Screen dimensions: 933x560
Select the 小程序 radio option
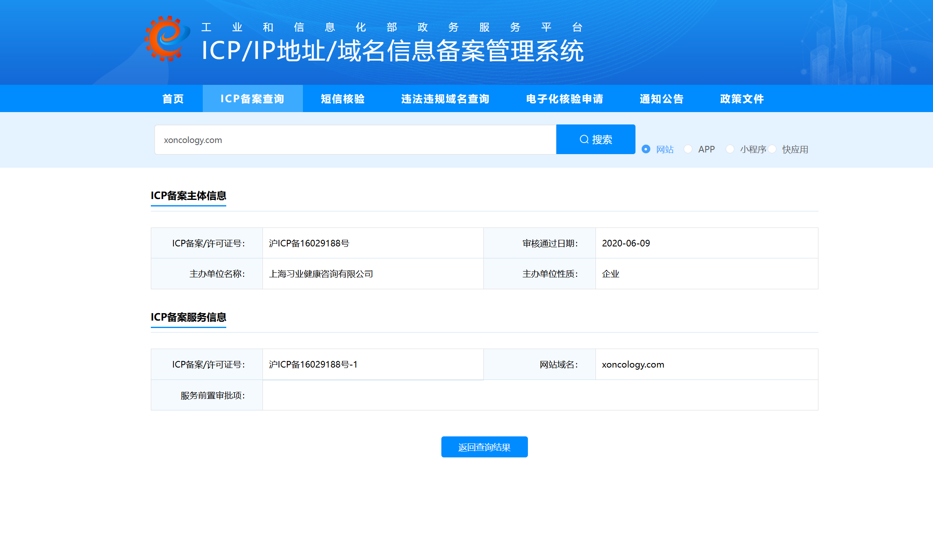click(730, 149)
